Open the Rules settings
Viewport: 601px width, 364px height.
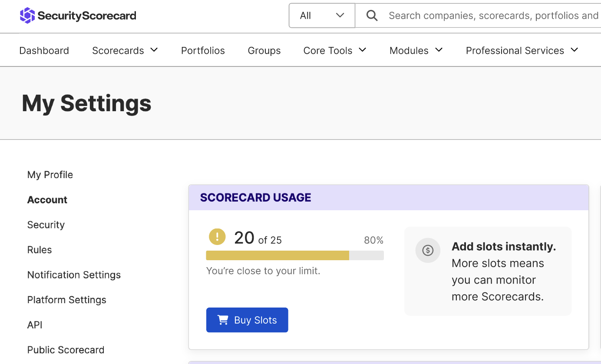coord(40,250)
